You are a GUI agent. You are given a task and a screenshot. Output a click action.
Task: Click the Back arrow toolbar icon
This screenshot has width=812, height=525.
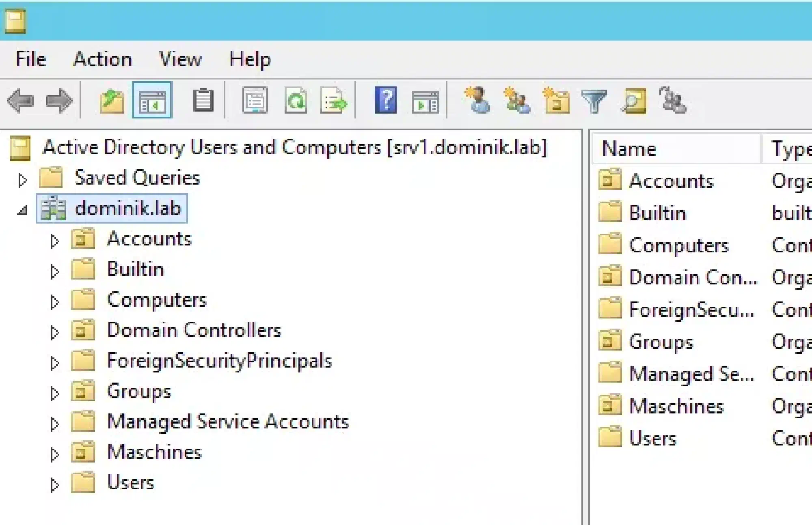(x=21, y=101)
